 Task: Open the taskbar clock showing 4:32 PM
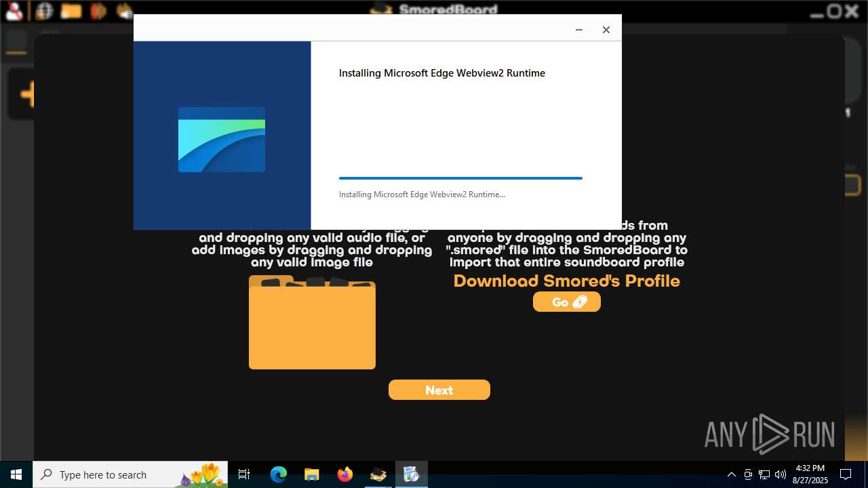click(x=810, y=474)
